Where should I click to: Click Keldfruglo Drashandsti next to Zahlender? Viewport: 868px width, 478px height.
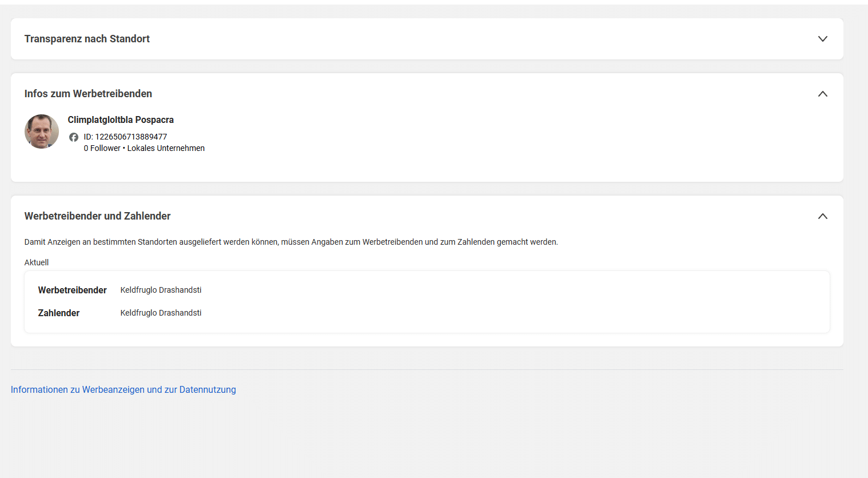pyautogui.click(x=161, y=313)
